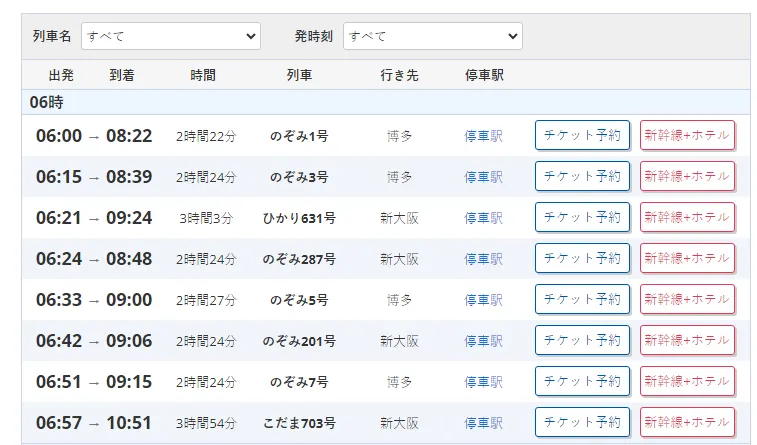Open 停車駅 link for のぞみ201号
Image resolution: width=757 pixels, height=445 pixels.
click(x=484, y=341)
